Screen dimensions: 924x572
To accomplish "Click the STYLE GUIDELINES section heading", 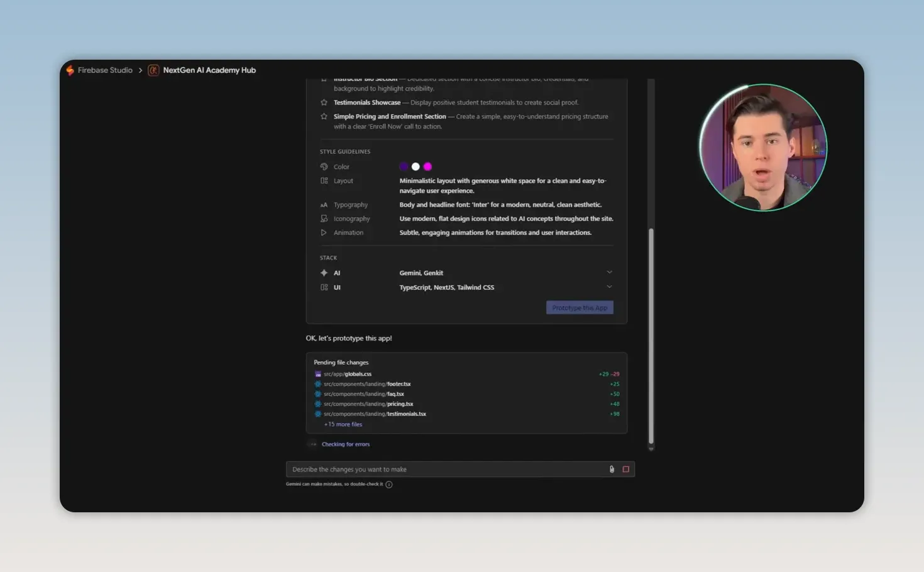I will click(345, 151).
